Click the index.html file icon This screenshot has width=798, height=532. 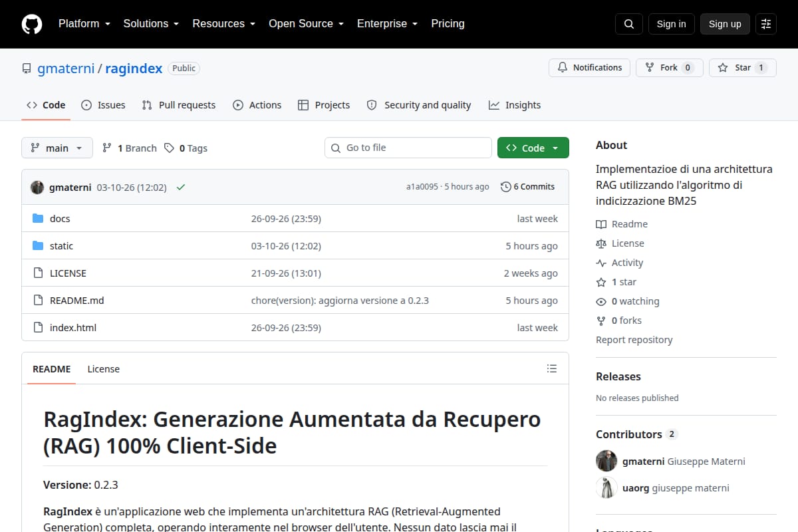click(38, 328)
